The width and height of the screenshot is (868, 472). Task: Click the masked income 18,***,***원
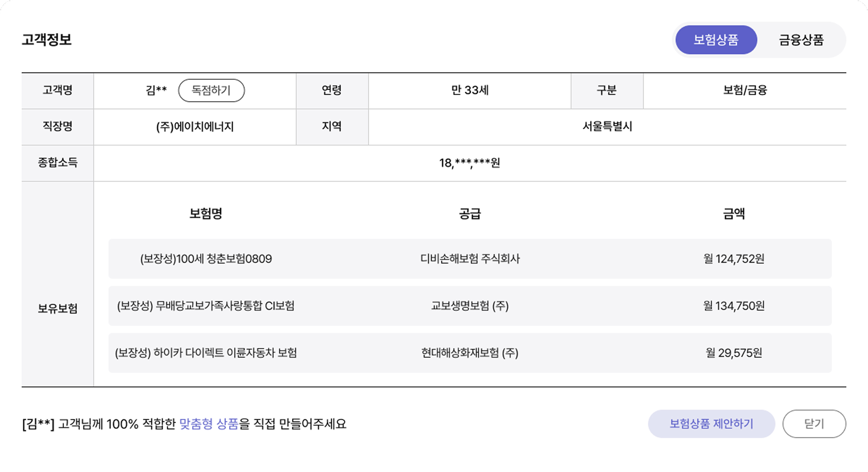tap(469, 163)
